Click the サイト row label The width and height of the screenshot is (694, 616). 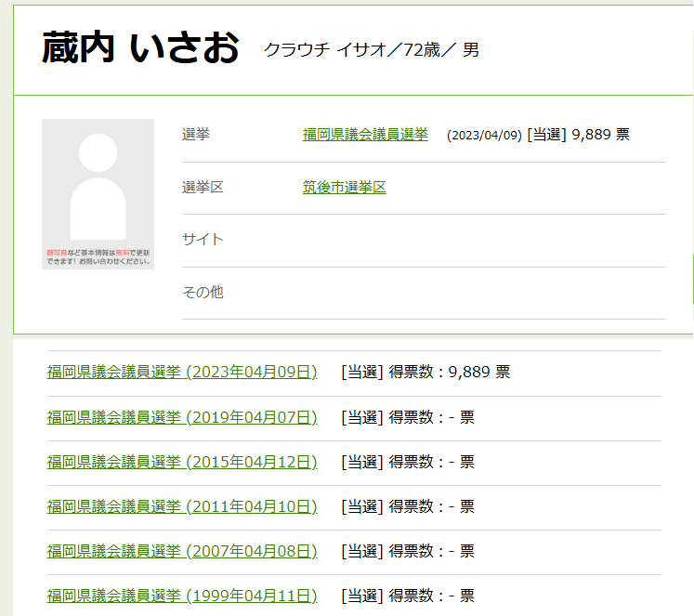(203, 240)
